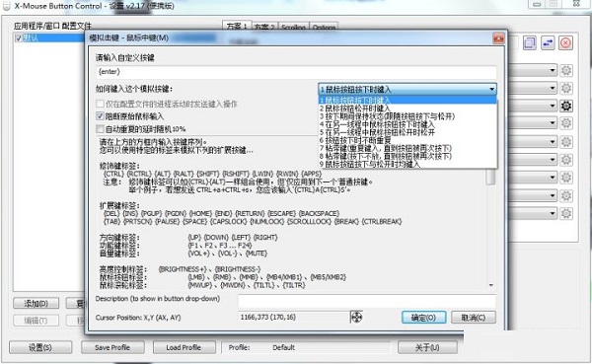The width and height of the screenshot is (592, 364).
Task: Cancel with the 取消(C) button
Action: 474,318
